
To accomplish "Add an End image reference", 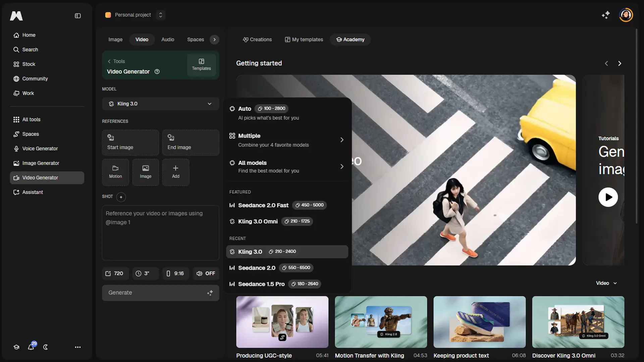I will 191,142.
